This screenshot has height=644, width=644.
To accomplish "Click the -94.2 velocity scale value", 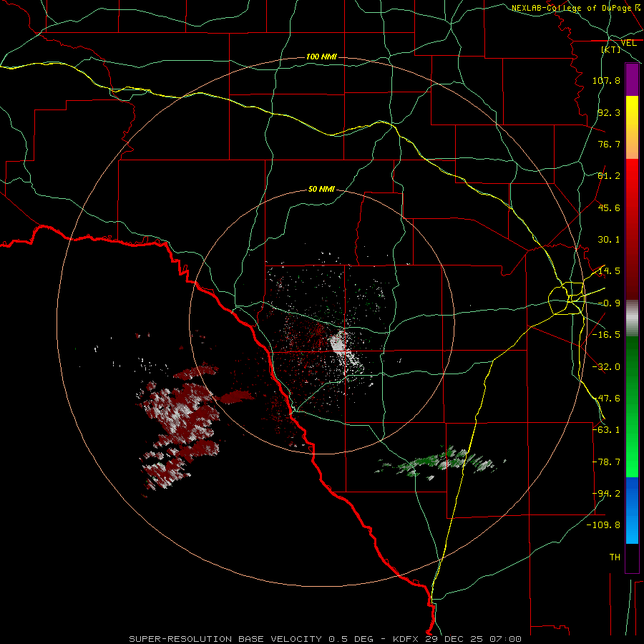I will 606,494.
